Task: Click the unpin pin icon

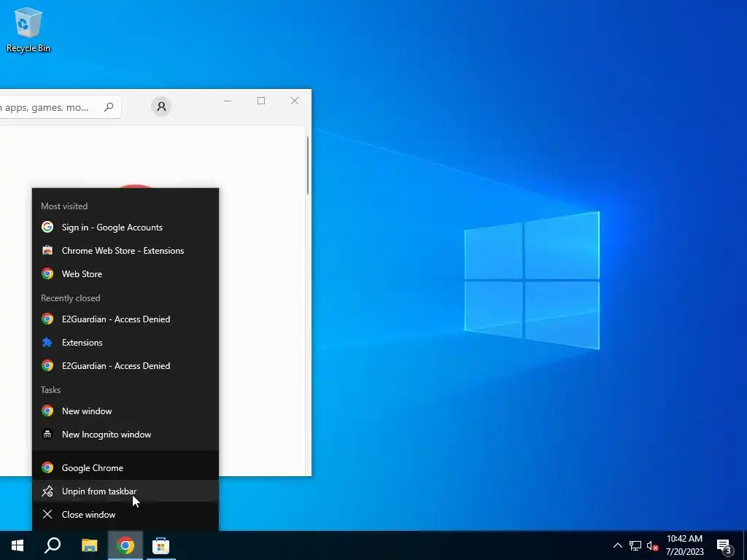Action: pos(47,491)
